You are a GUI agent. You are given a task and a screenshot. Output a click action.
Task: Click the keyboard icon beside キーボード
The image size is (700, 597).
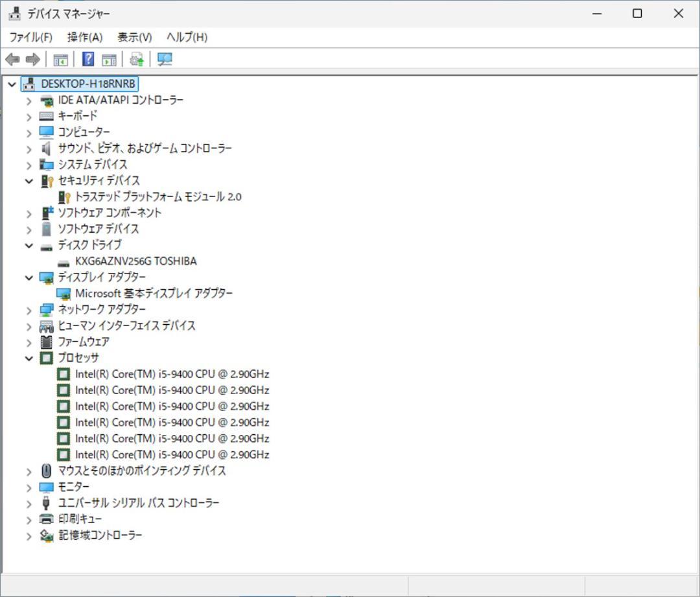47,116
